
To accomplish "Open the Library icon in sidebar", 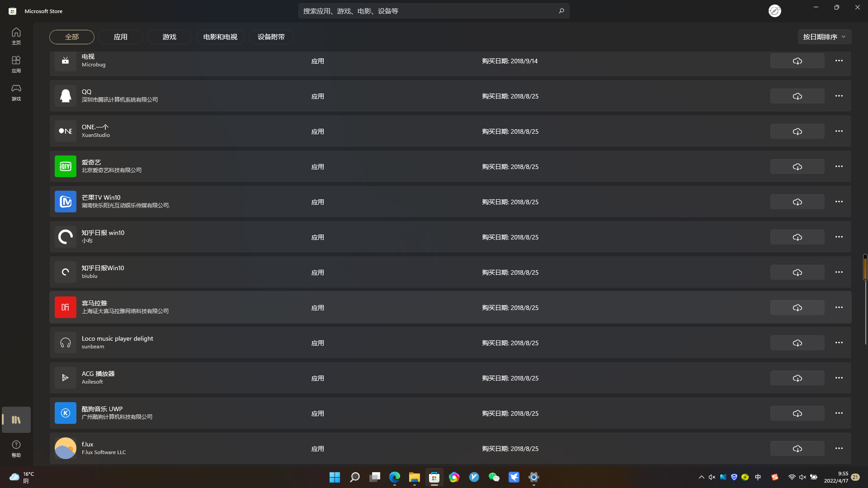I will click(16, 420).
